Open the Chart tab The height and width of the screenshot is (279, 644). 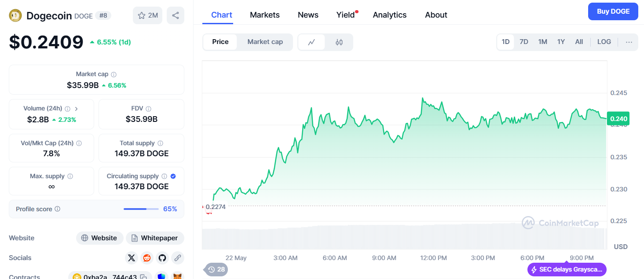222,15
